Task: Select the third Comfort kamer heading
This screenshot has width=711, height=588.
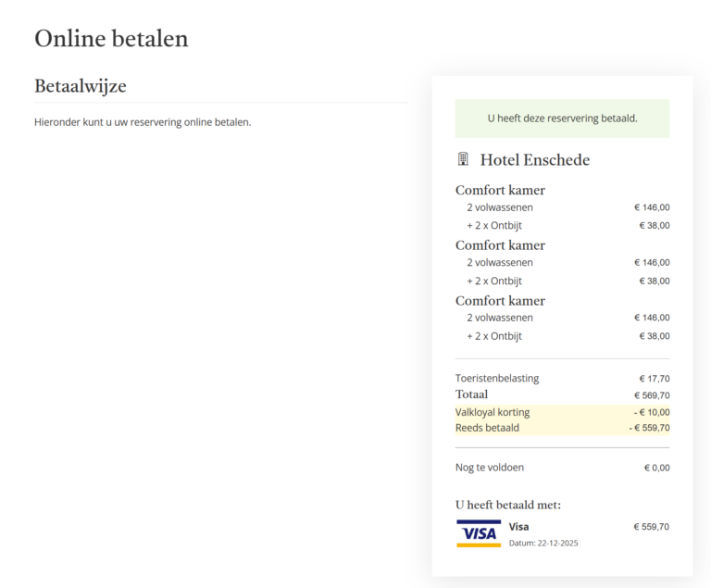Action: pyautogui.click(x=500, y=301)
